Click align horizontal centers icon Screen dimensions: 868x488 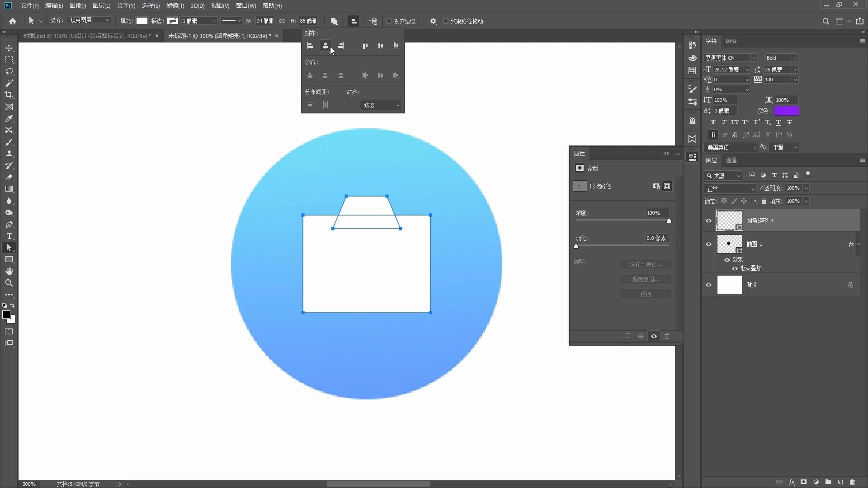point(325,46)
